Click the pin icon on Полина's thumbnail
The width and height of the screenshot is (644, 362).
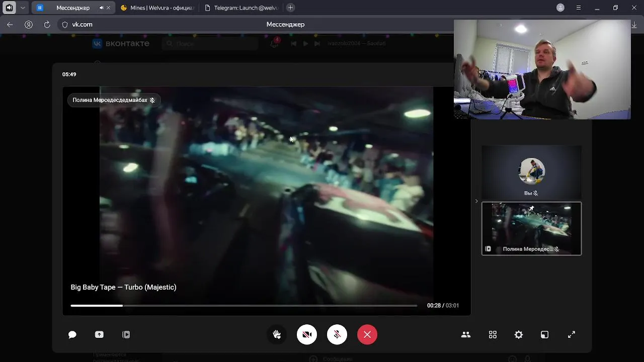(x=531, y=208)
